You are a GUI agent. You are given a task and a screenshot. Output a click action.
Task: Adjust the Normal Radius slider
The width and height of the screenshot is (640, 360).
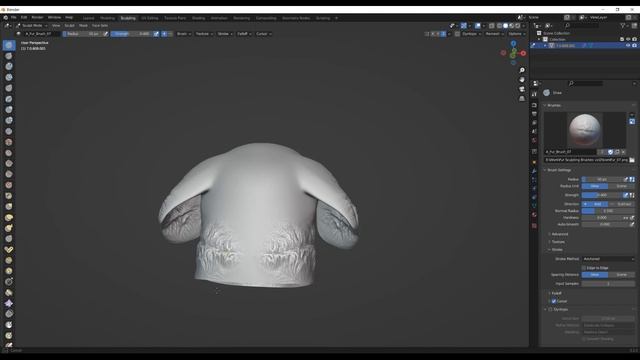608,211
